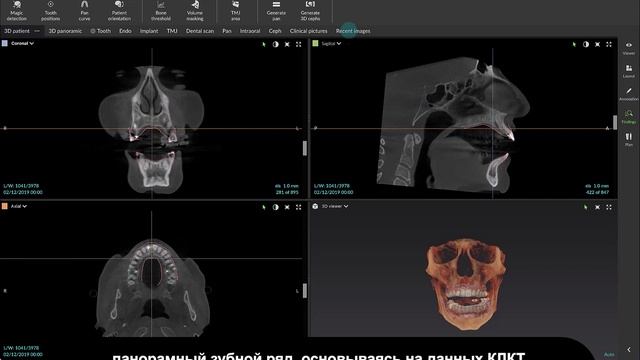Click orange Axial color swatch
This screenshot has height=360, width=640.
(x=4, y=206)
